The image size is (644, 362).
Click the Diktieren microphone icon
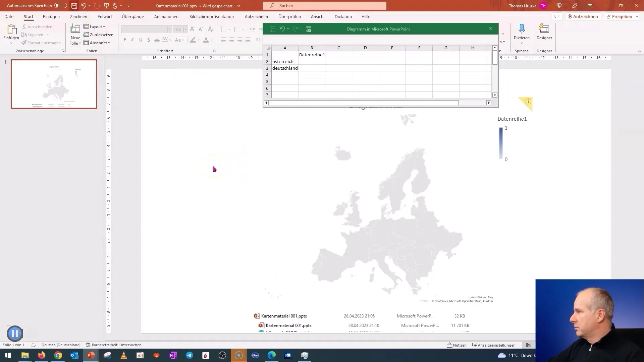(x=522, y=29)
